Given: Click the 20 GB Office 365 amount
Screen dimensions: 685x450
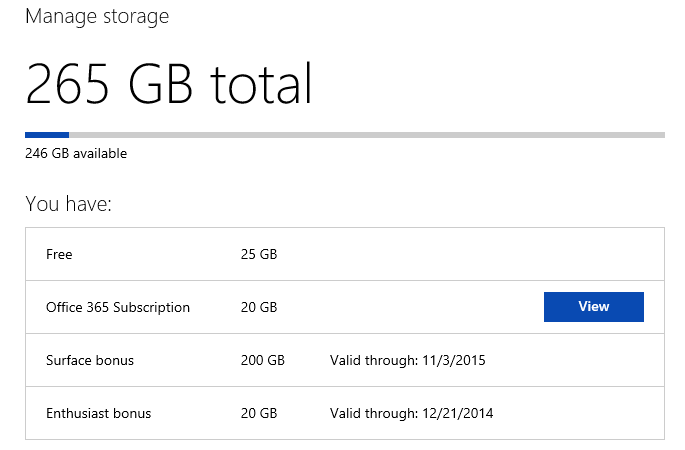Looking at the screenshot, I should (259, 307).
